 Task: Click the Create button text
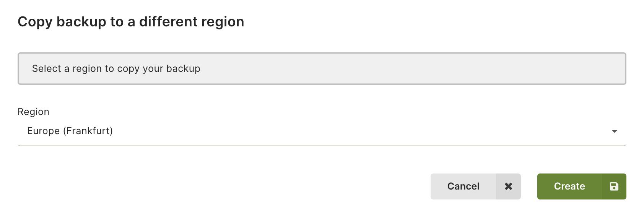pyautogui.click(x=569, y=186)
